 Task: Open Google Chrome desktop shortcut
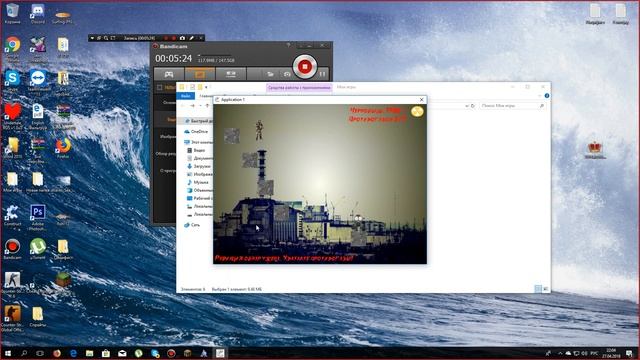[x=13, y=48]
